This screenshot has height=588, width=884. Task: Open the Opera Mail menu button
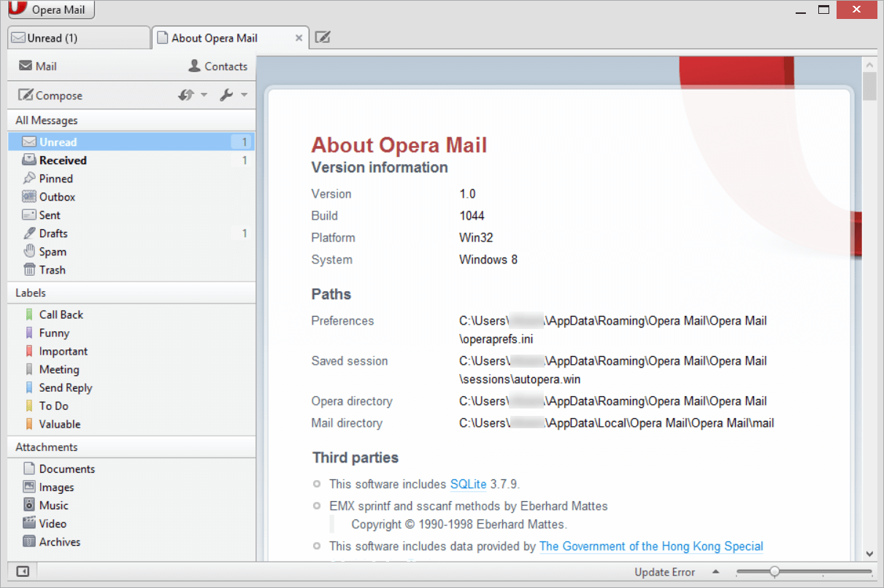[x=50, y=9]
